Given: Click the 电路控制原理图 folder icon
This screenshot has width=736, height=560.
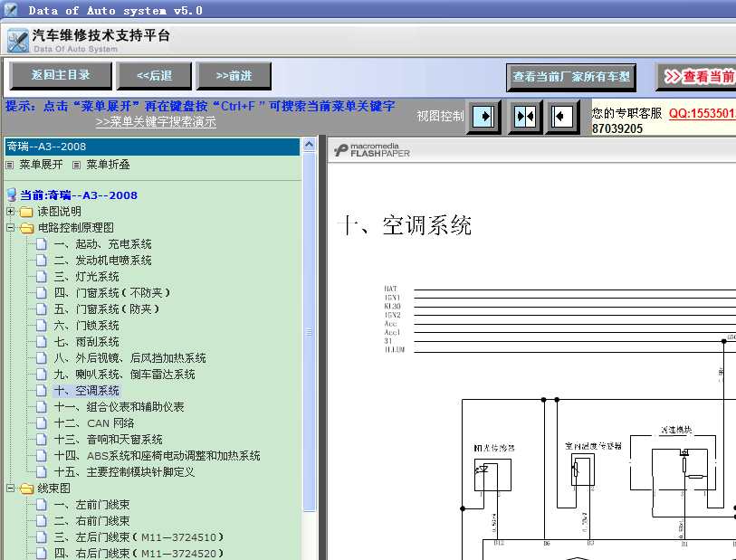Looking at the screenshot, I should pos(26,228).
